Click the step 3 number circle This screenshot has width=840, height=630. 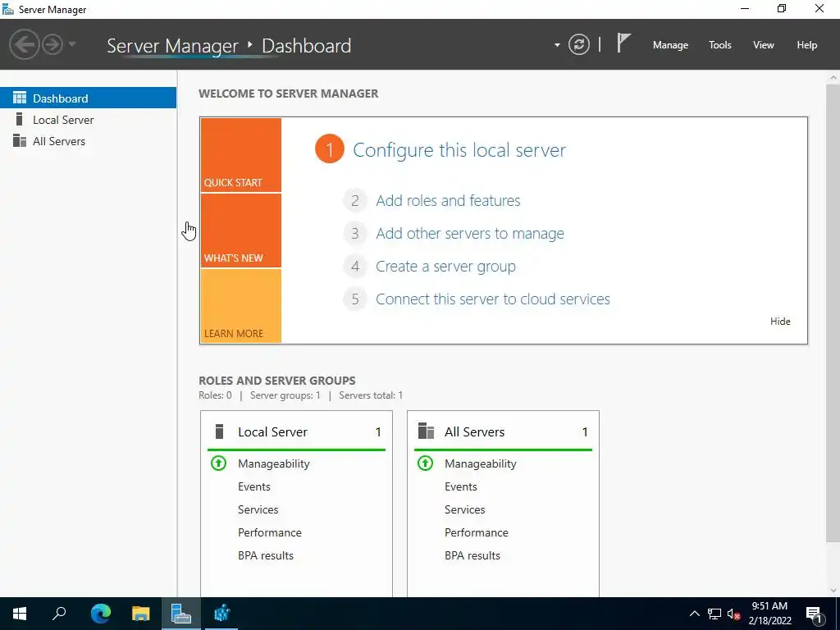(354, 234)
